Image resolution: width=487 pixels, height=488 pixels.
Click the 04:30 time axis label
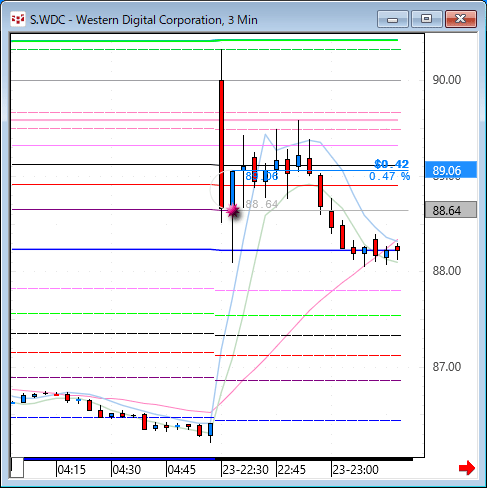click(x=126, y=470)
